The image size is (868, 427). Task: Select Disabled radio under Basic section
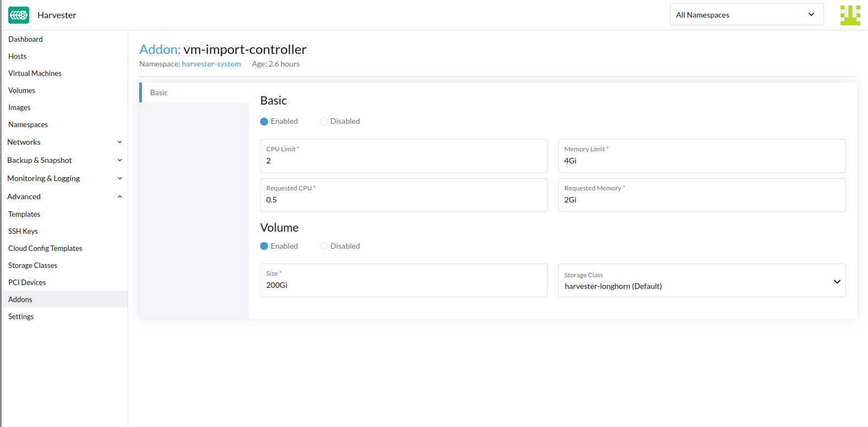coord(324,122)
